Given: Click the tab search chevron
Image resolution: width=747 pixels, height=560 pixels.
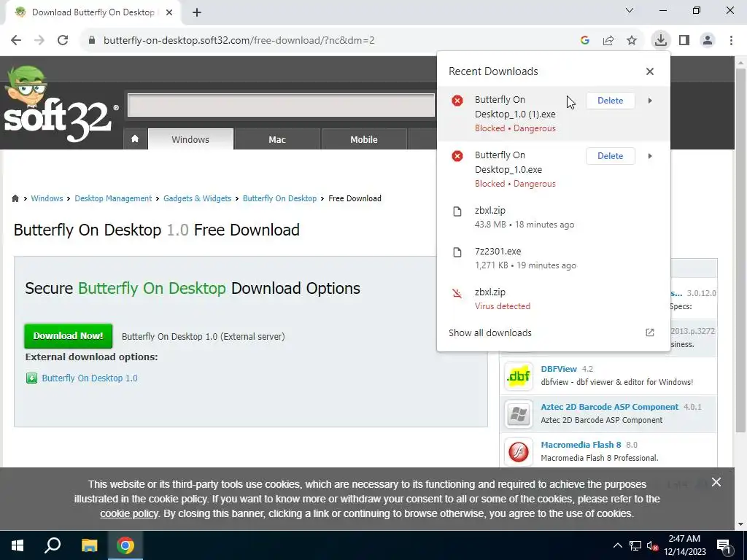Looking at the screenshot, I should coord(630,10).
